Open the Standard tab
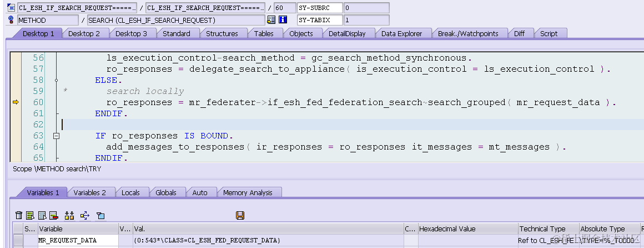The width and height of the screenshot is (644, 248). pyautogui.click(x=176, y=34)
